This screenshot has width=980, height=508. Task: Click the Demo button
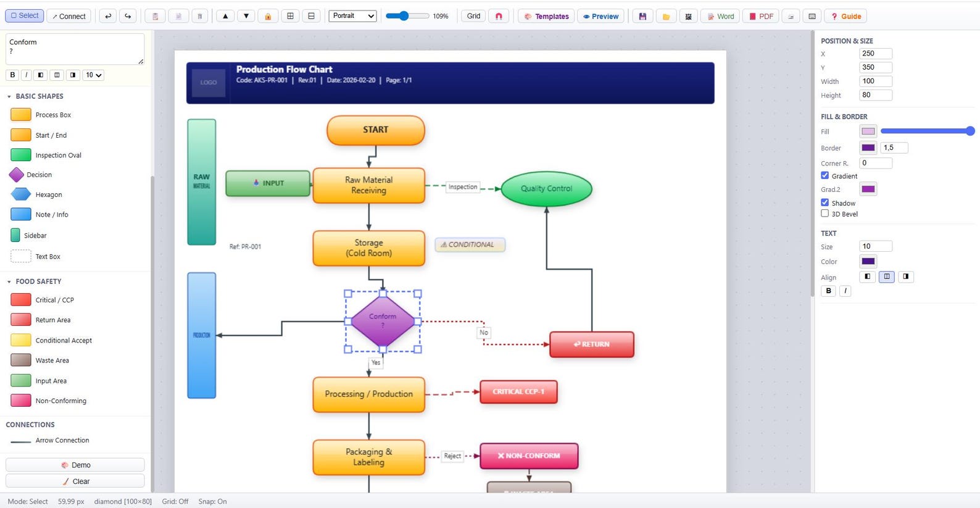click(x=75, y=465)
